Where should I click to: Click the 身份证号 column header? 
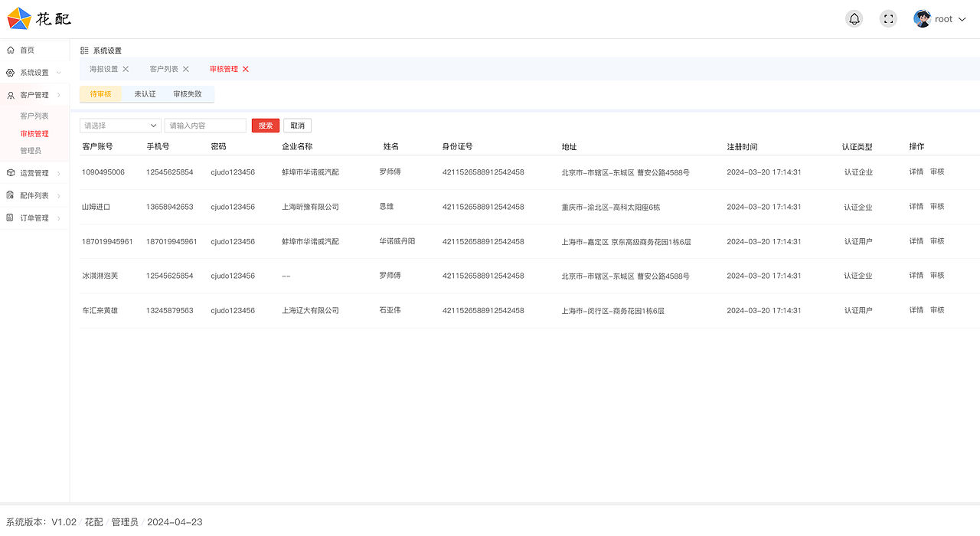tap(457, 146)
